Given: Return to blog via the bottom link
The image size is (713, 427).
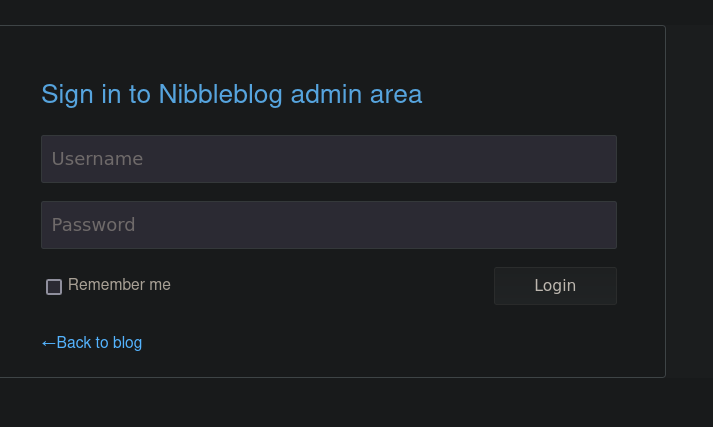Looking at the screenshot, I should point(92,342).
